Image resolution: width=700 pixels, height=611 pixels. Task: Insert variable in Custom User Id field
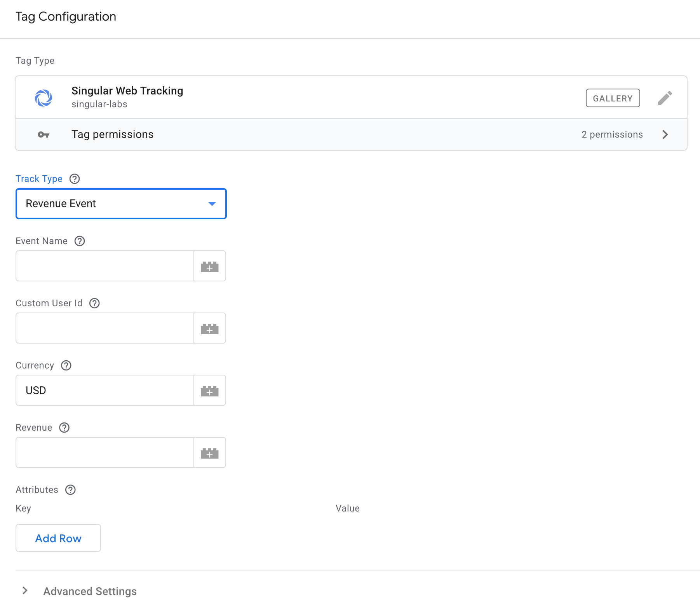[209, 328]
